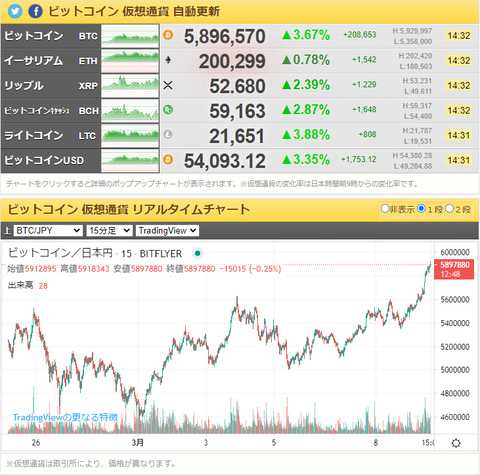Open the LTC mini chart thumbnail
The height and width of the screenshot is (475, 480).
pyautogui.click(x=130, y=136)
